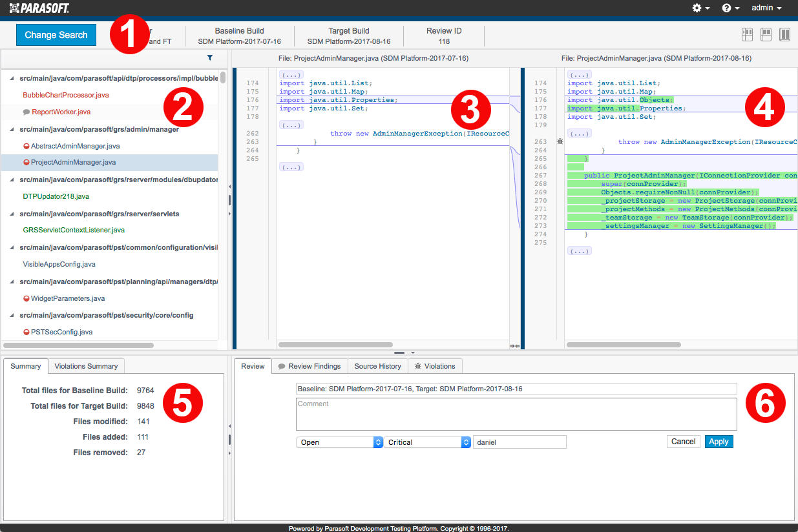
Task: Click Total files for Target Build value 9848
Action: (x=145, y=406)
